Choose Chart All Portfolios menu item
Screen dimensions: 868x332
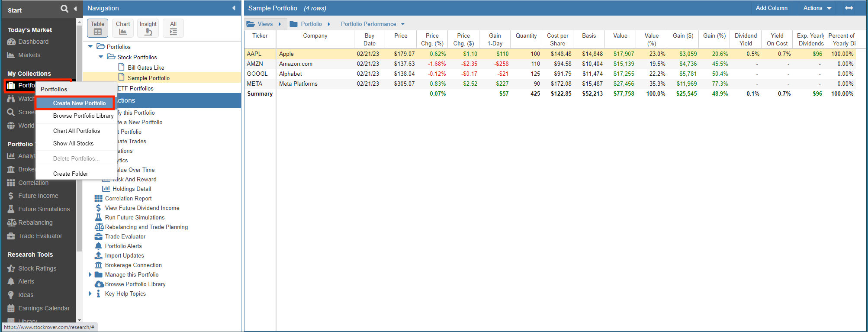click(77, 131)
